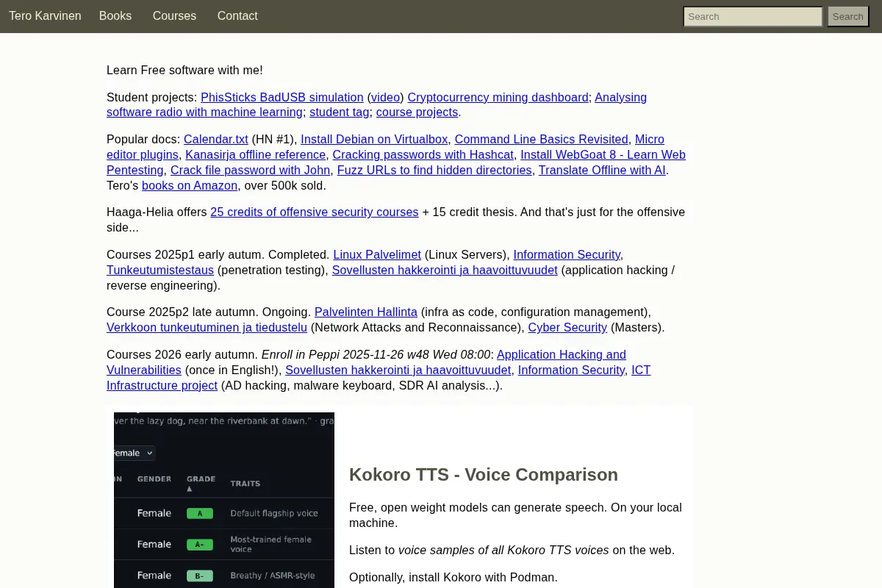Image resolution: width=882 pixels, height=588 pixels.
Task: Open Tunkeutumistestaus course link
Action: click(160, 270)
